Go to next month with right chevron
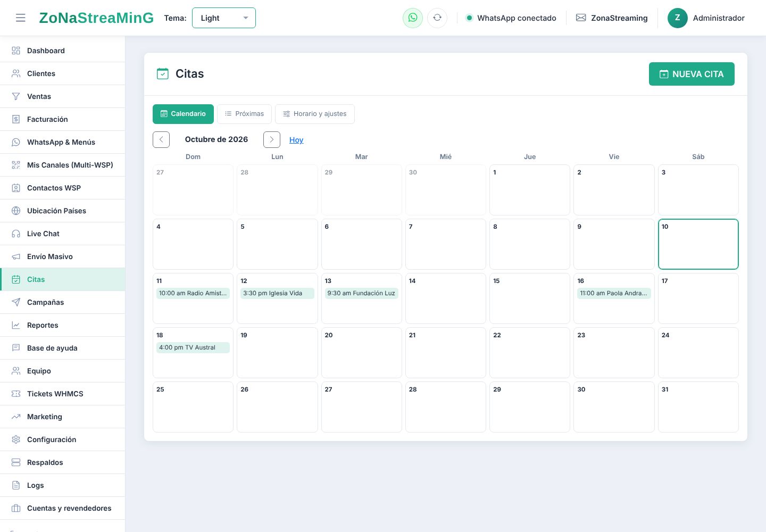766x532 pixels. coord(272,139)
